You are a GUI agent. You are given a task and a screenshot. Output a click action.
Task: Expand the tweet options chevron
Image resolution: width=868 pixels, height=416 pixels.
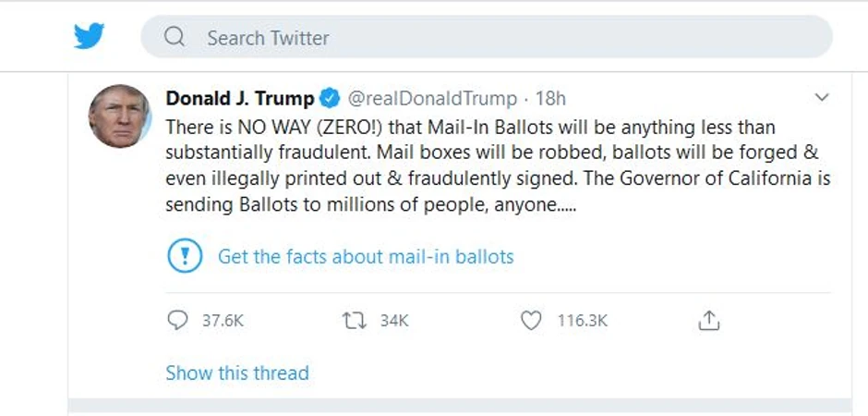pyautogui.click(x=821, y=97)
